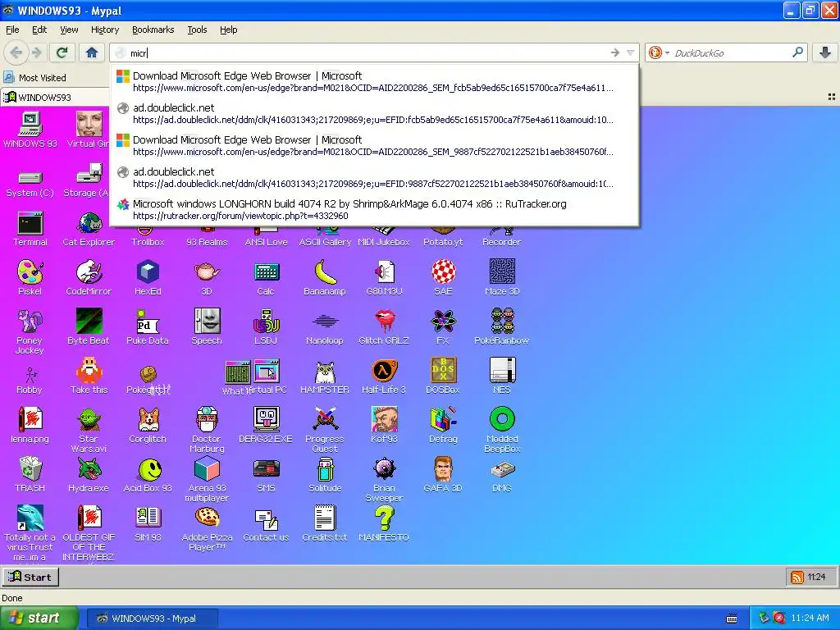This screenshot has height=630, width=840.
Task: Open the 3D teapot icon
Action: (x=207, y=278)
